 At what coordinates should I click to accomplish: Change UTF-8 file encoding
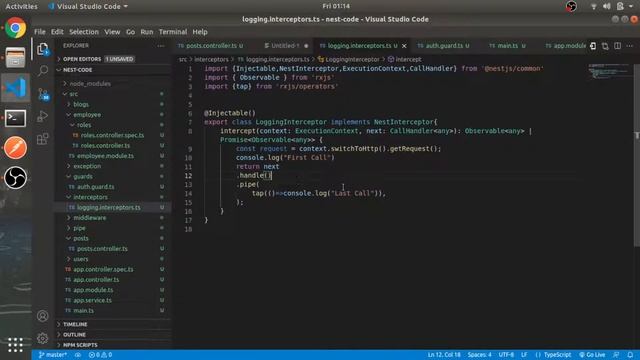click(x=506, y=355)
